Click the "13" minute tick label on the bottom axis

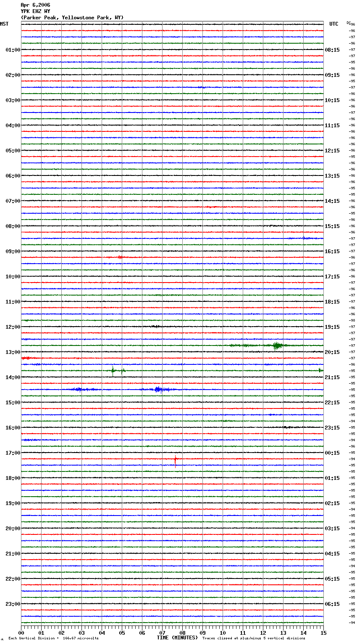[x=283, y=633]
